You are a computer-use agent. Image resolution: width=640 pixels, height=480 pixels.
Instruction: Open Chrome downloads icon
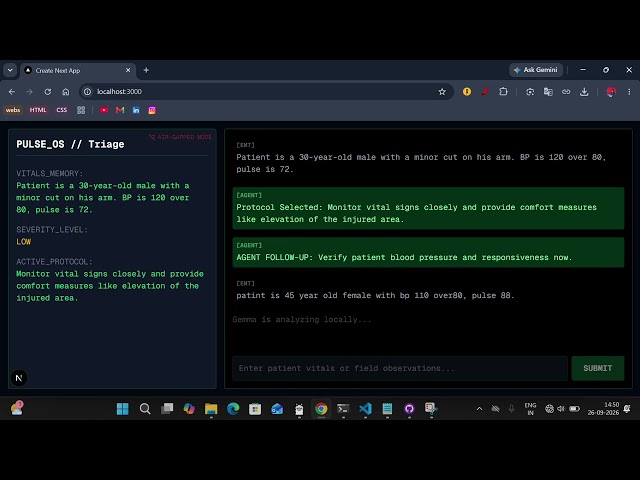point(584,92)
